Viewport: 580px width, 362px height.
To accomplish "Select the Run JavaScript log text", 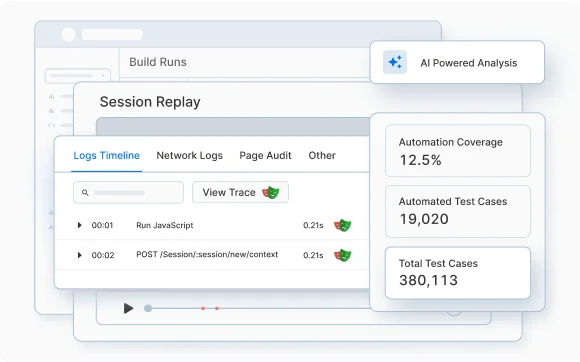I will (165, 225).
